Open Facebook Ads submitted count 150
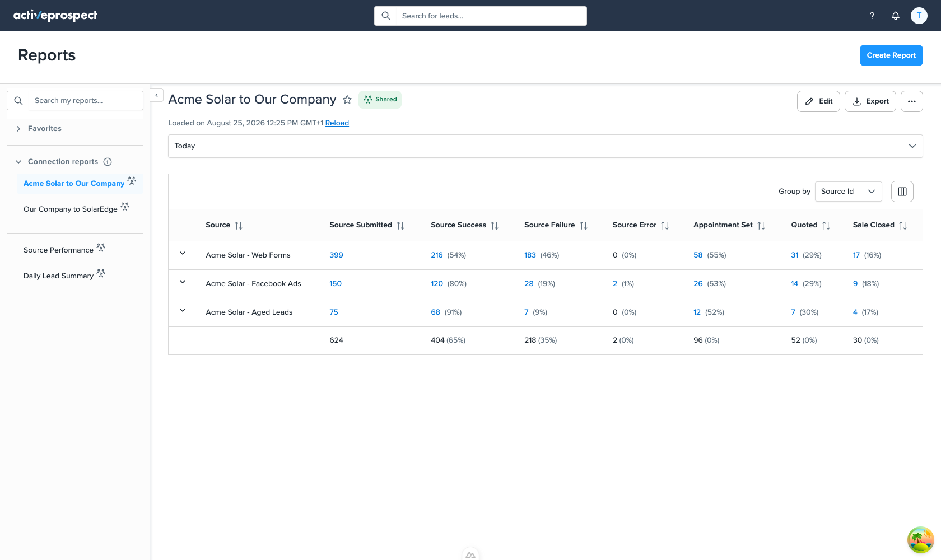This screenshot has width=941, height=560. [x=336, y=284]
